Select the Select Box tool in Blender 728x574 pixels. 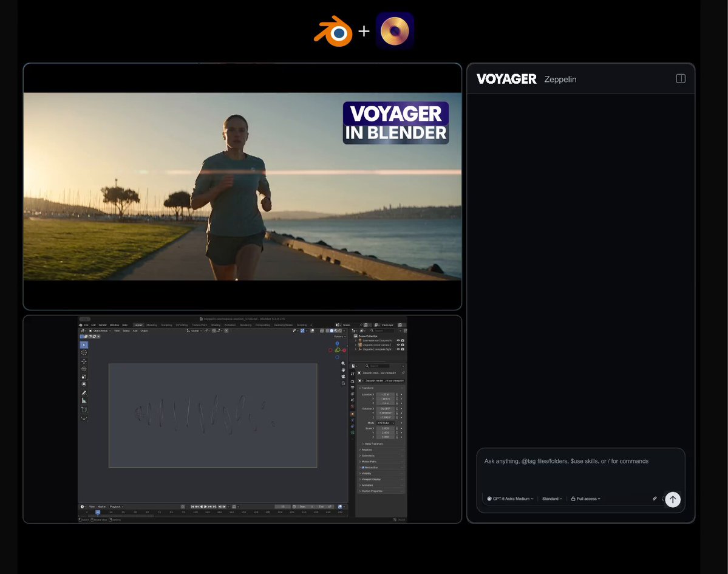(x=84, y=344)
